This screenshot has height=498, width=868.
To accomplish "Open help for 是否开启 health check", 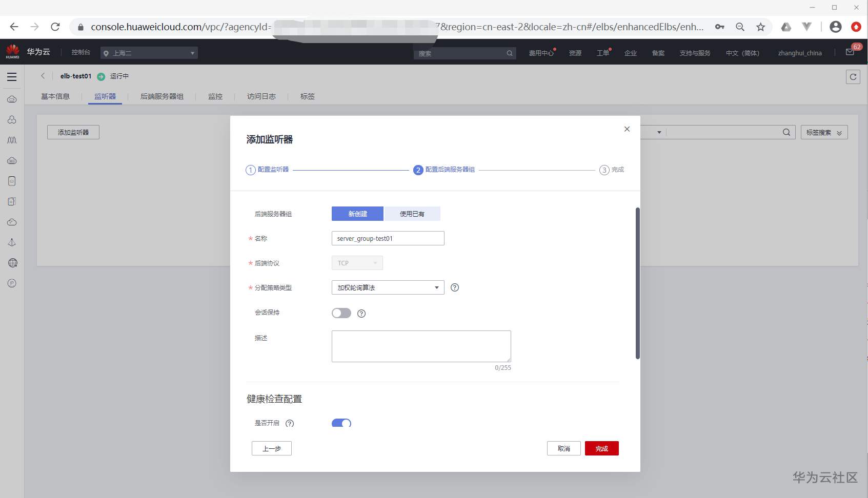I will click(x=290, y=423).
